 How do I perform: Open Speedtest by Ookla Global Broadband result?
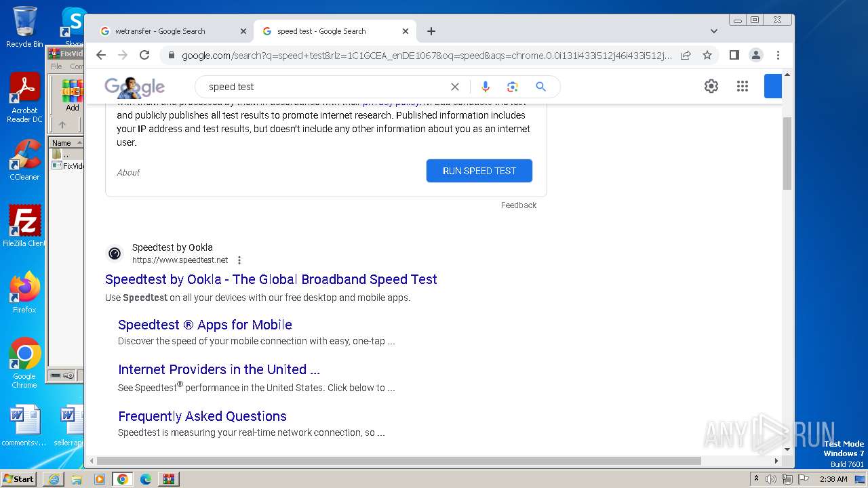click(271, 279)
